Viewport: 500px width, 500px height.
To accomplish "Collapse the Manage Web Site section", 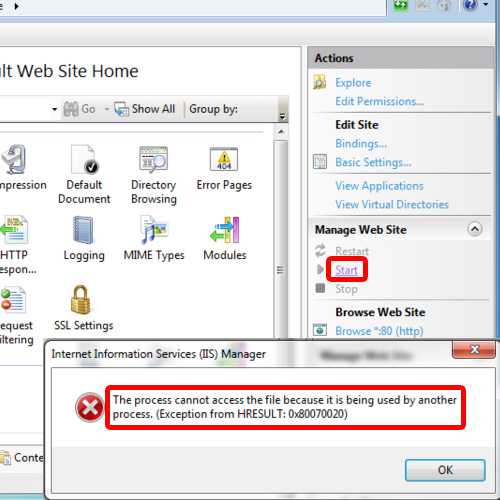I will click(475, 229).
